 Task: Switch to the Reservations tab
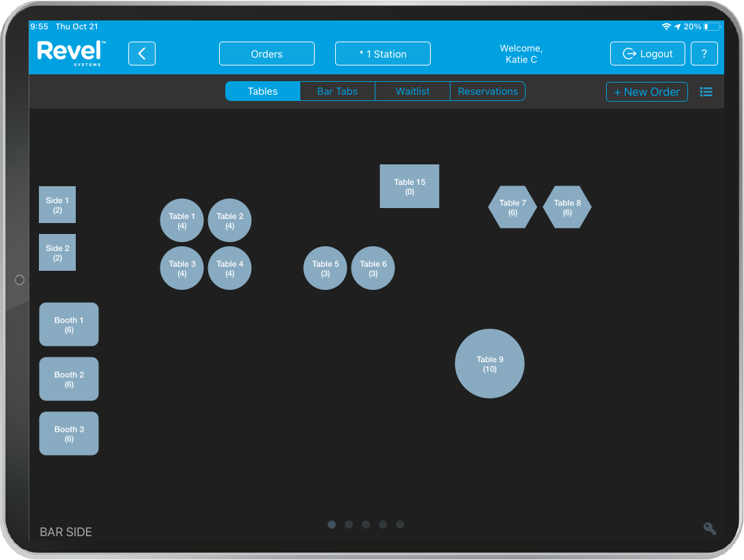(x=487, y=91)
